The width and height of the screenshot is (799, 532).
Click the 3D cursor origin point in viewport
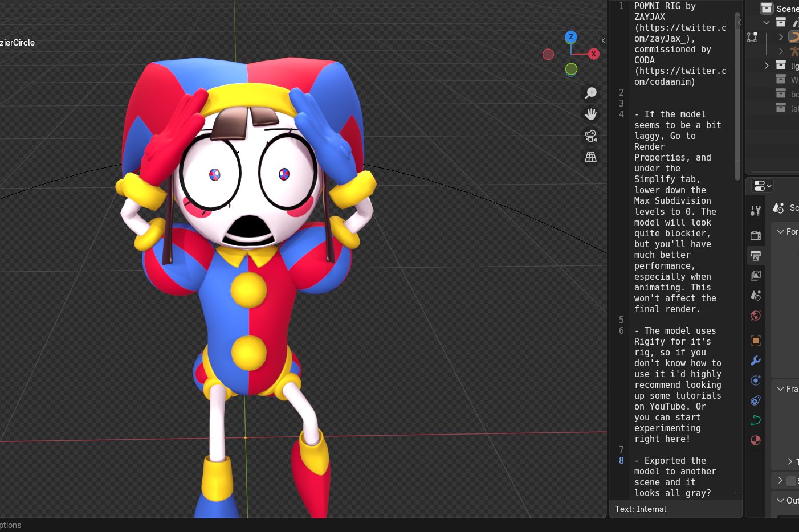click(246, 437)
